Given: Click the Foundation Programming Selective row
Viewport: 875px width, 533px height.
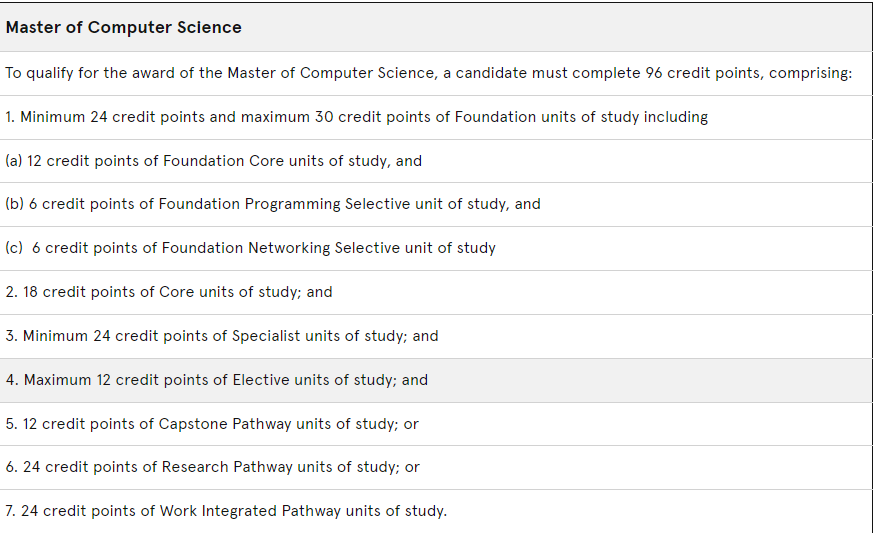Looking at the screenshot, I should point(436,204).
